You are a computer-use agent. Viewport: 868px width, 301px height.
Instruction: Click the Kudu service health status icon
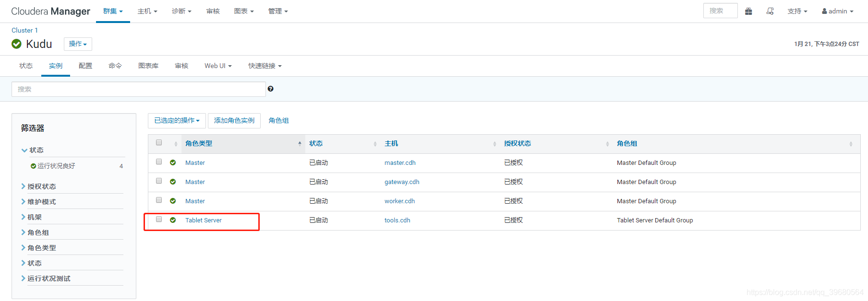point(16,44)
